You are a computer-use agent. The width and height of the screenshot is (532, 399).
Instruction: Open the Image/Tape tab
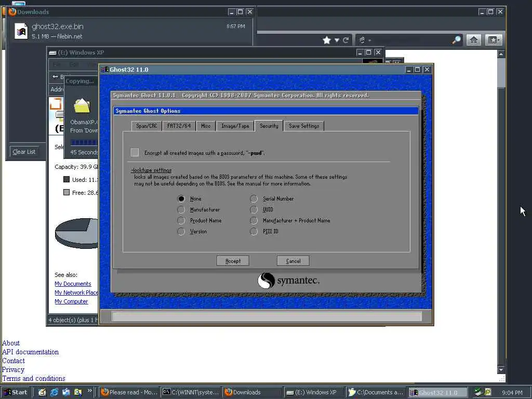(235, 126)
